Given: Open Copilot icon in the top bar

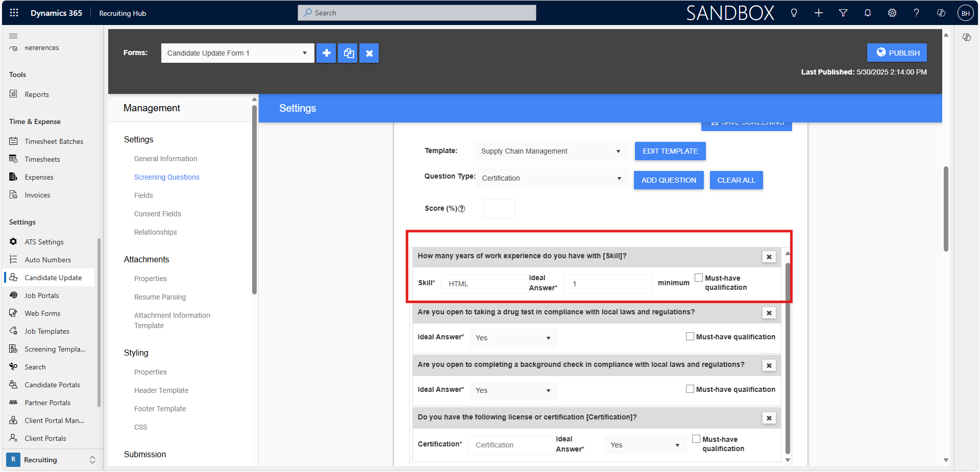Looking at the screenshot, I should coord(941,13).
